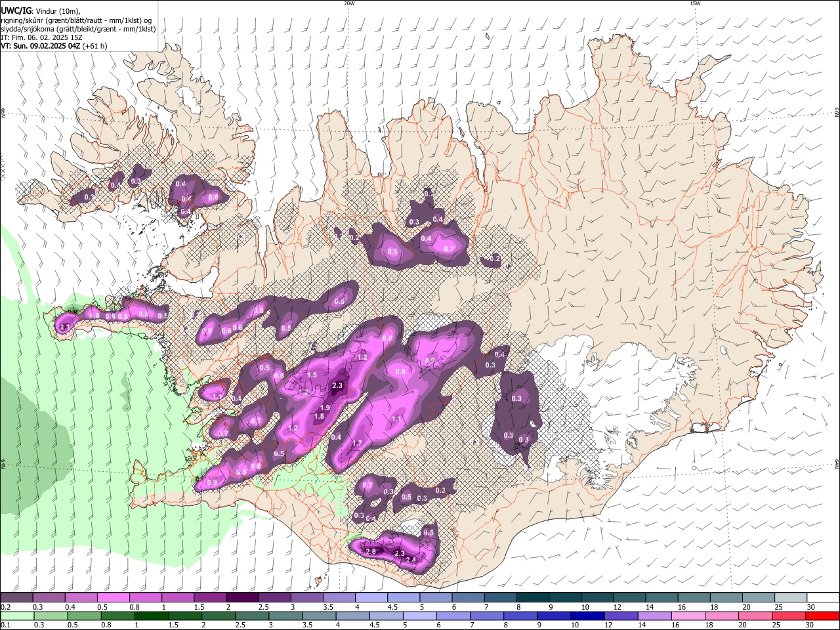Click the bright red rain swatch at 30

tap(823, 616)
